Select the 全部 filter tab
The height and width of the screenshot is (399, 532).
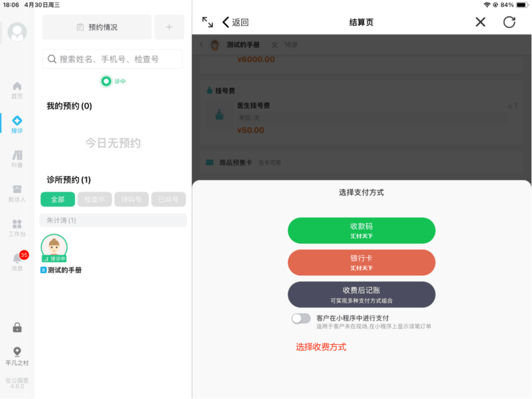pos(58,199)
